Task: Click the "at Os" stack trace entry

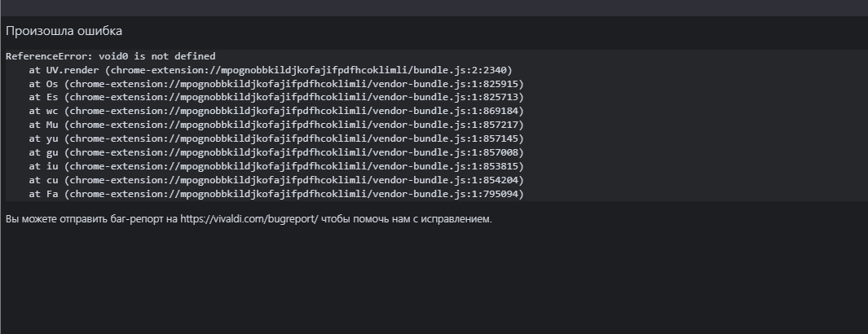Action: coord(276,84)
